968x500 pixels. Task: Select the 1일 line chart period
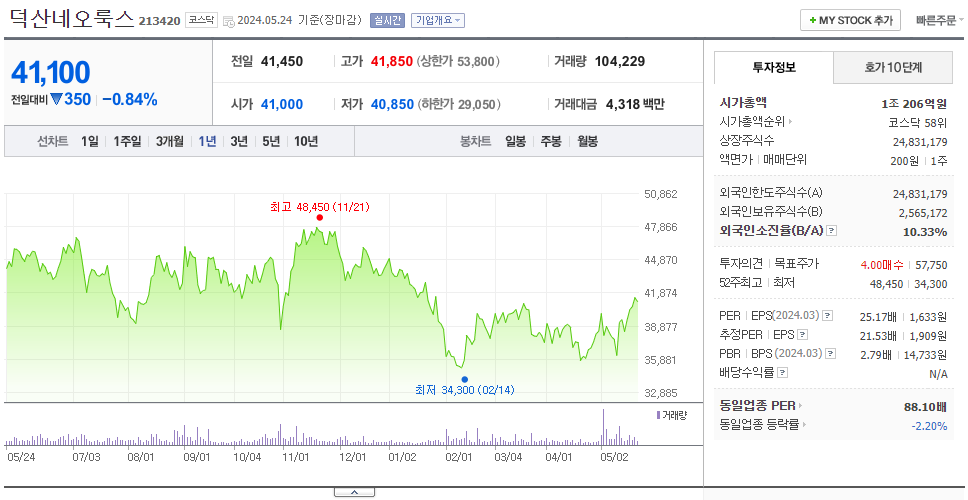[90, 141]
